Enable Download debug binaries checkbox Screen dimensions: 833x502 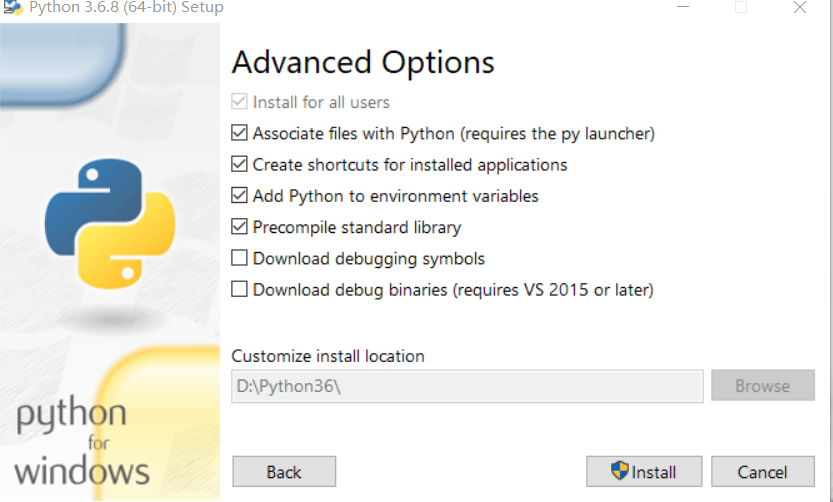click(239, 290)
